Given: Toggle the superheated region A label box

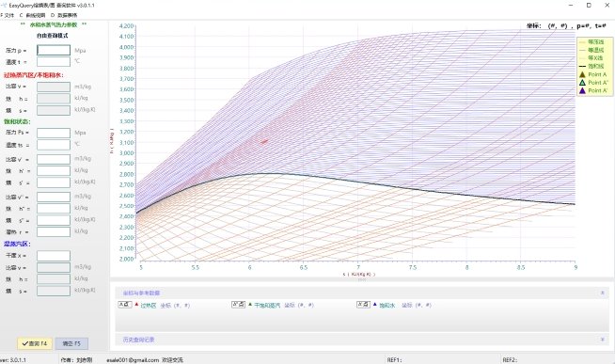Looking at the screenshot, I should click(125, 305).
